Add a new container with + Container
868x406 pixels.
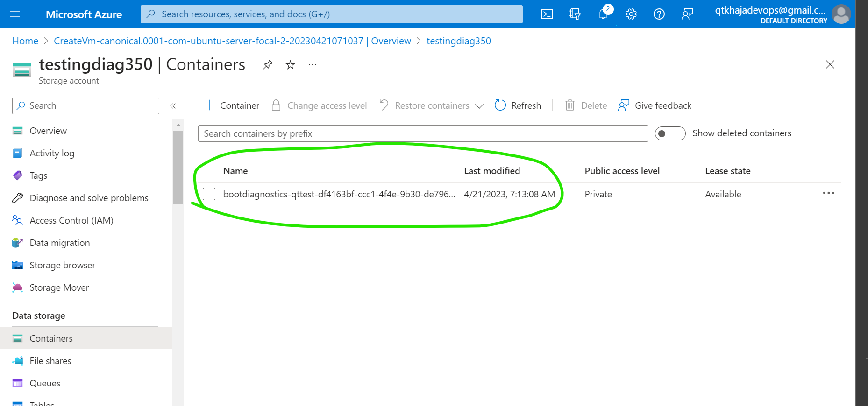(231, 105)
